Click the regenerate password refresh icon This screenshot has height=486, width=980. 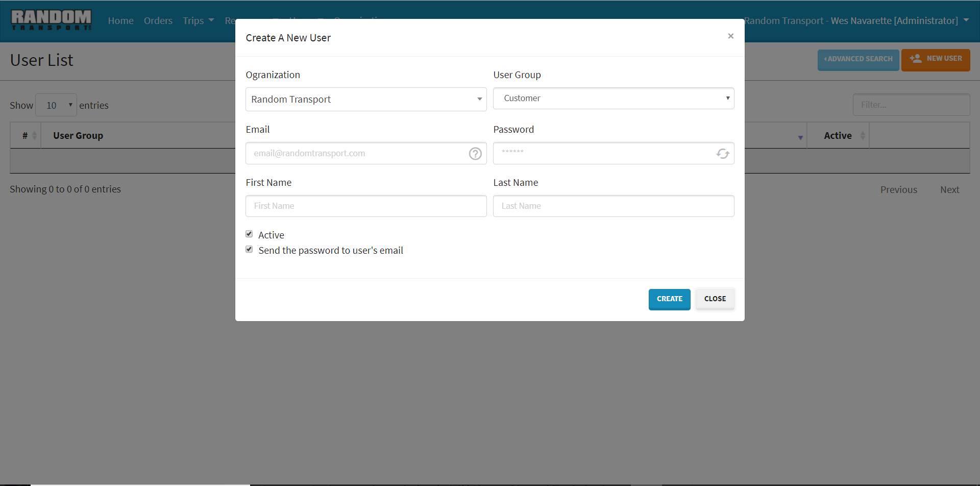point(722,154)
